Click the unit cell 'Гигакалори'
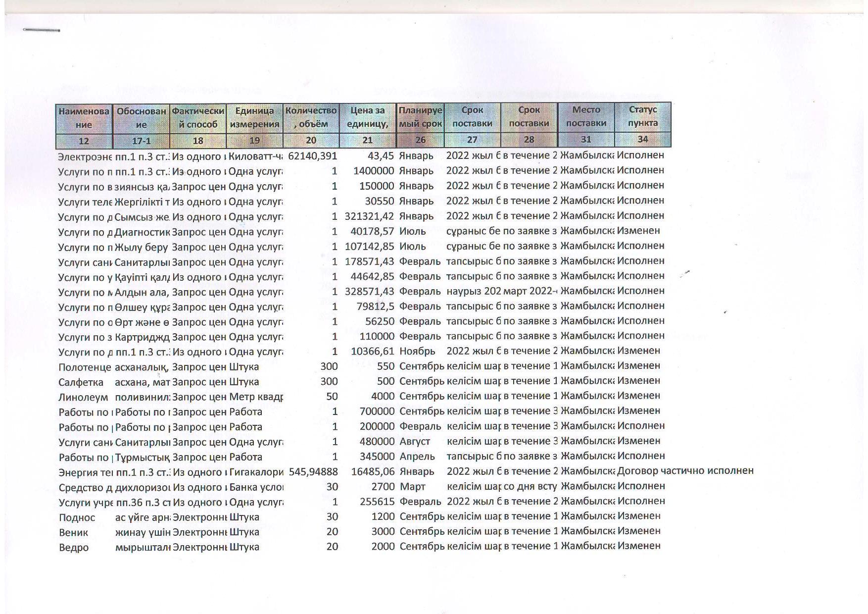Viewport: 868px width, 614px height. (x=256, y=472)
